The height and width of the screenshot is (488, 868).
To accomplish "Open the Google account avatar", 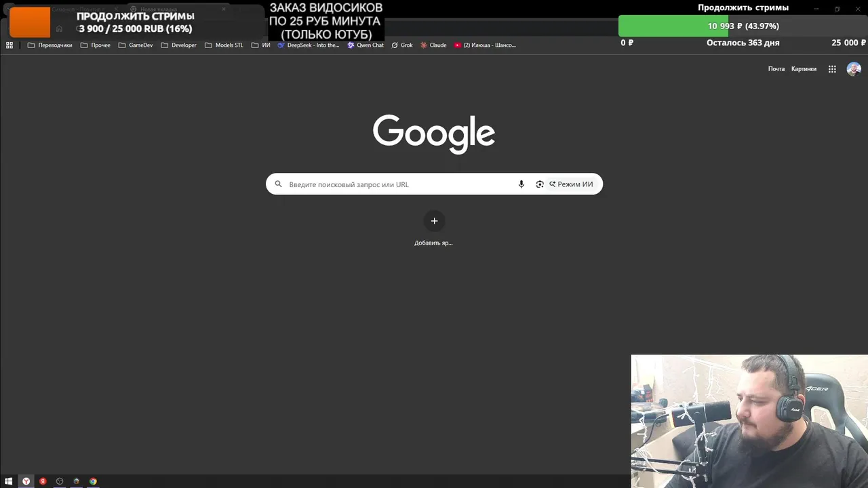I will tap(854, 69).
